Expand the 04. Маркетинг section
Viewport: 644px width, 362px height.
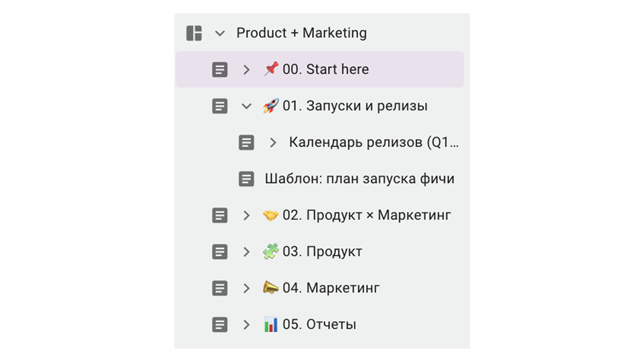click(246, 288)
